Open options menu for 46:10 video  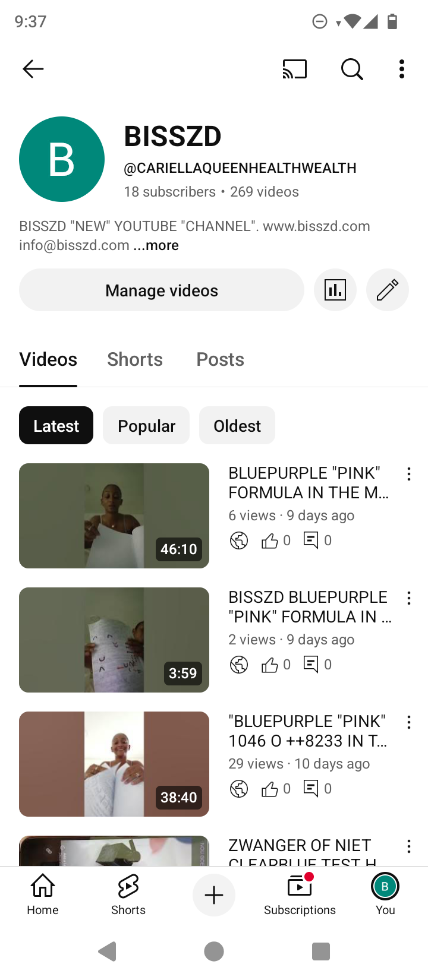(x=409, y=474)
